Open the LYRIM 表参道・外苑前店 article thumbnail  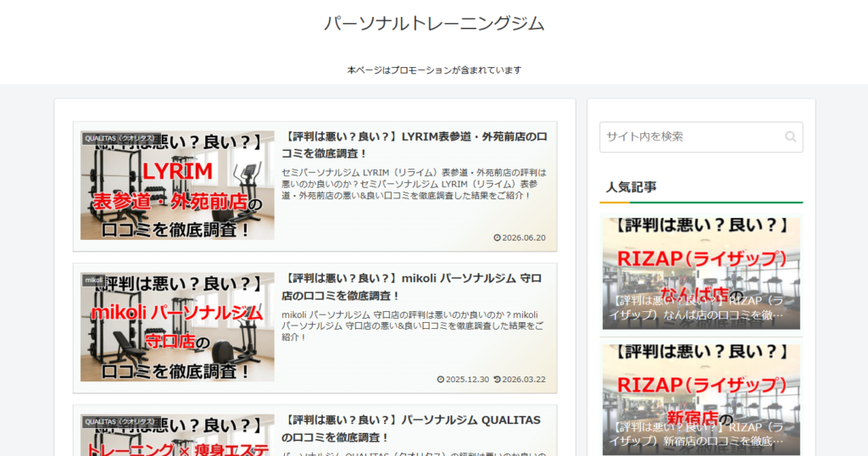177,186
